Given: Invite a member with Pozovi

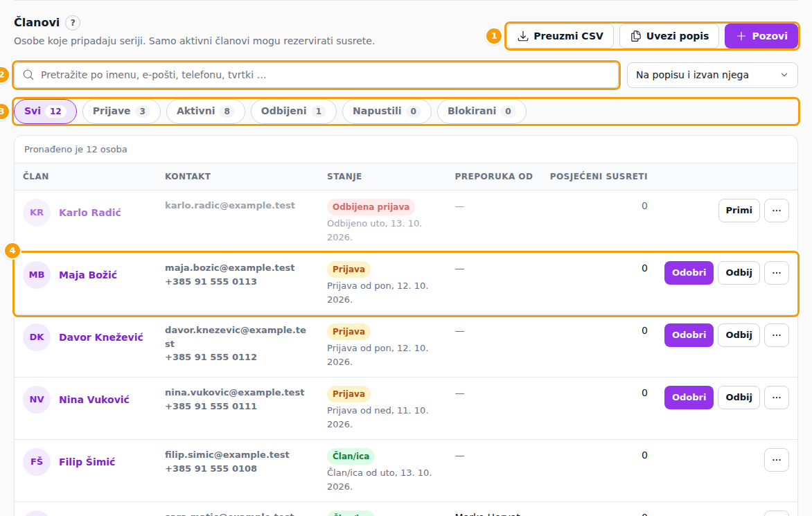Looking at the screenshot, I should [761, 36].
